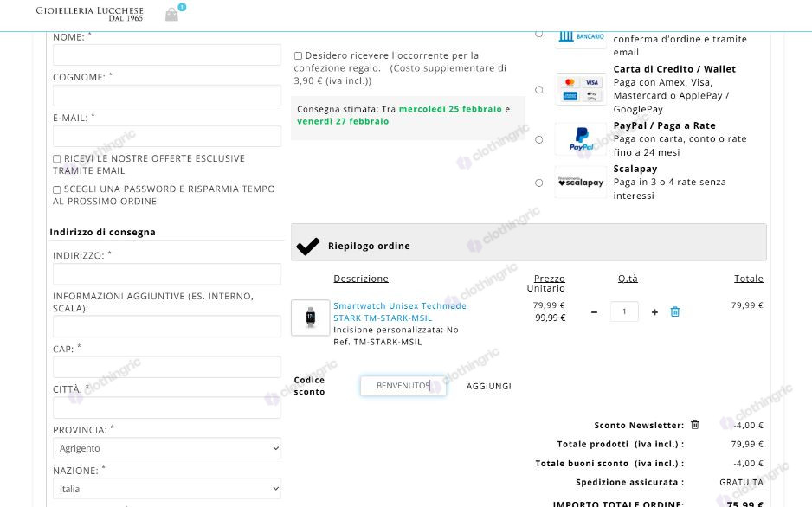
Task: Click the Gioielleria Lucchese logo
Action: pyautogui.click(x=89, y=14)
